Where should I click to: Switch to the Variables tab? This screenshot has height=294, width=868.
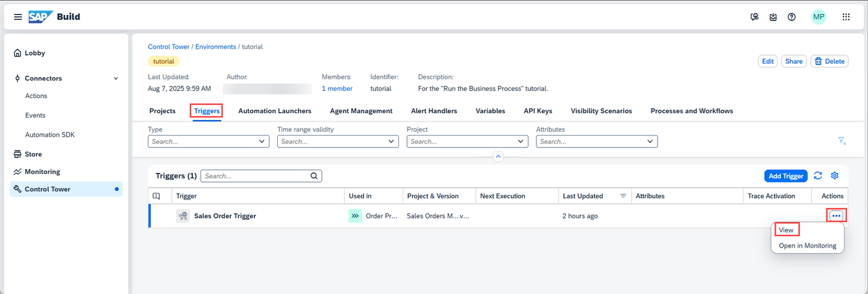(490, 111)
